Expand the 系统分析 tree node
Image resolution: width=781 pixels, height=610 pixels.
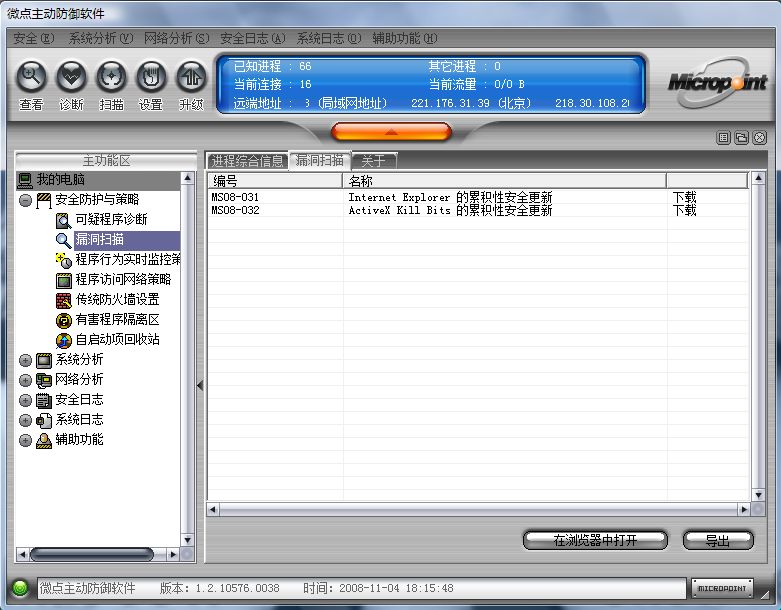[25, 360]
